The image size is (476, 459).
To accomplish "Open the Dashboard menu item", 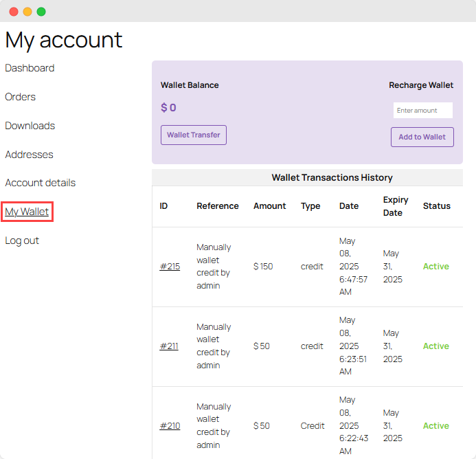I will [x=30, y=68].
